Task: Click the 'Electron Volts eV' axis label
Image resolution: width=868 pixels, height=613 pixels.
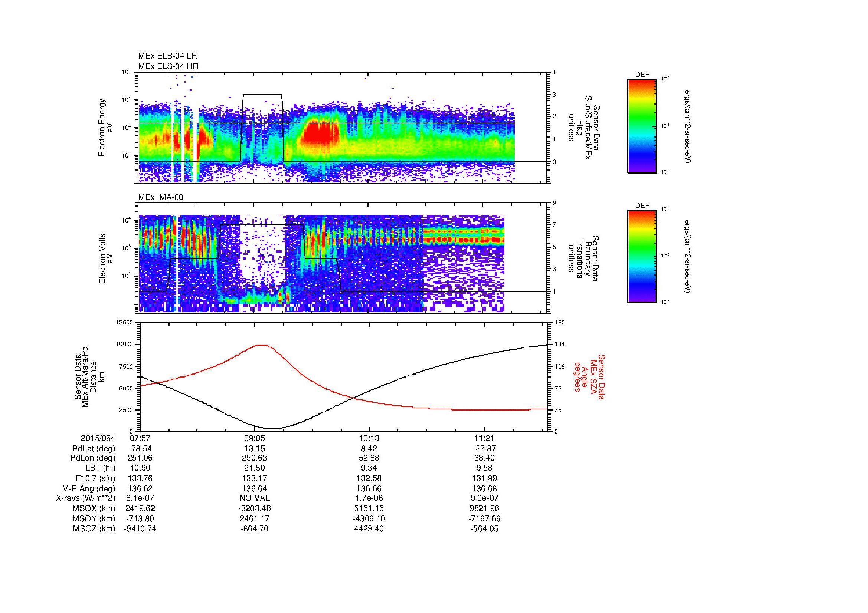Action: (106, 259)
